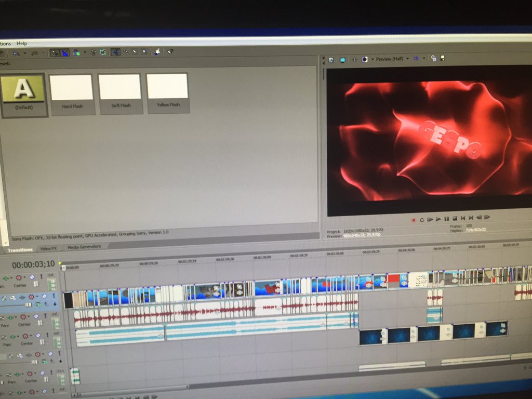The image size is (532, 399).
Task: Adjust level slider on lower video track
Action: pos(35,362)
